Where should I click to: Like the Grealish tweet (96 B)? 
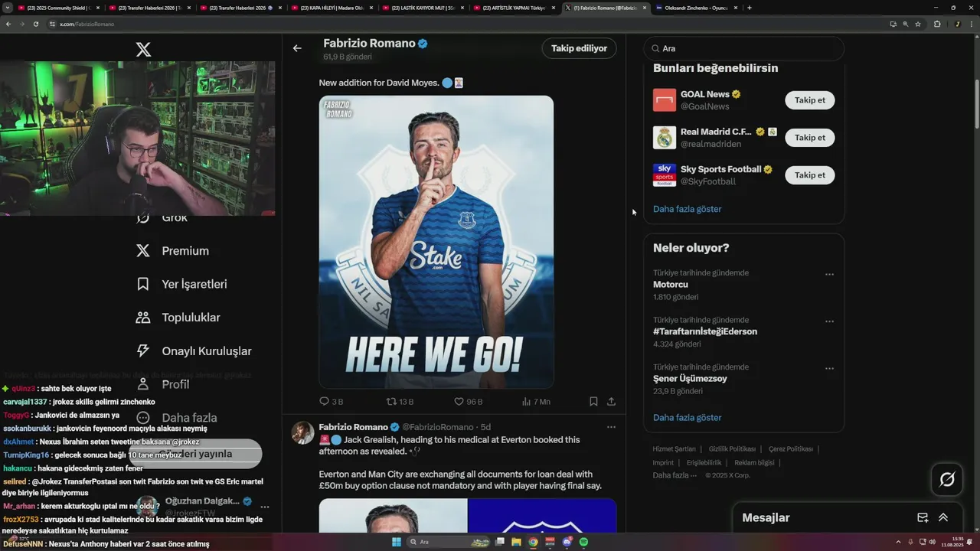468,401
